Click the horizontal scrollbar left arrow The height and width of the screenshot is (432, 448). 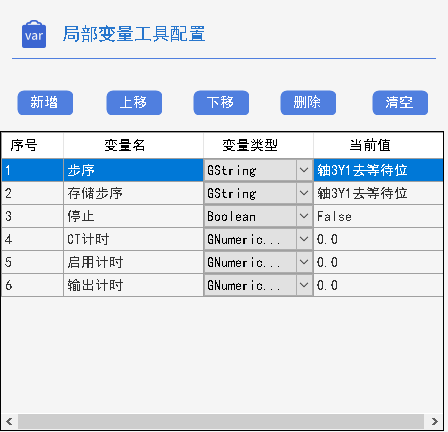9,421
